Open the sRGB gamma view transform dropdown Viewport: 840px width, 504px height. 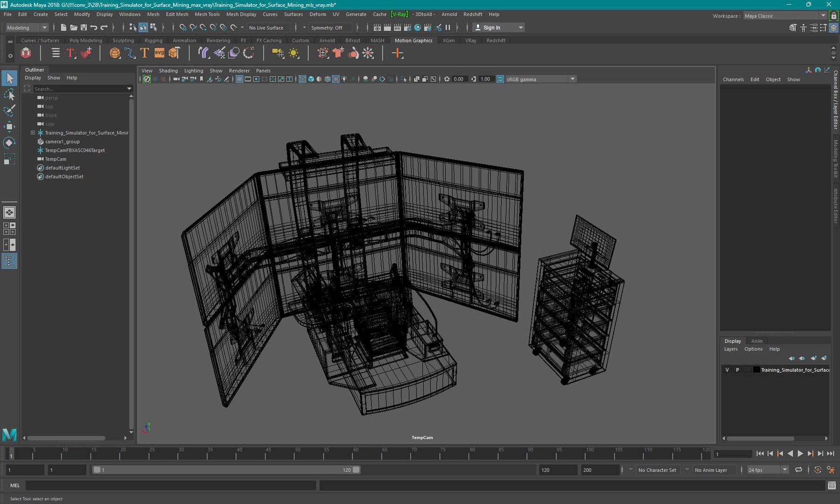[573, 79]
